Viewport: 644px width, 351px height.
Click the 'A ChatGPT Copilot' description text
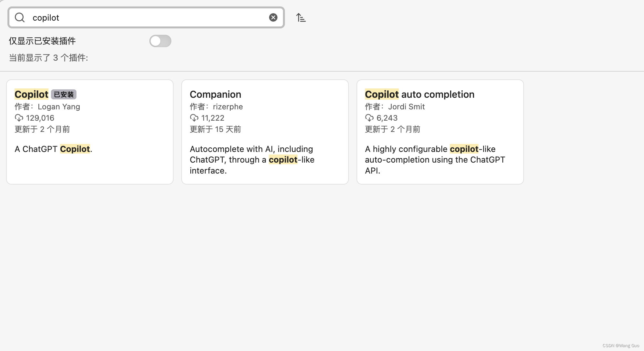(53, 149)
